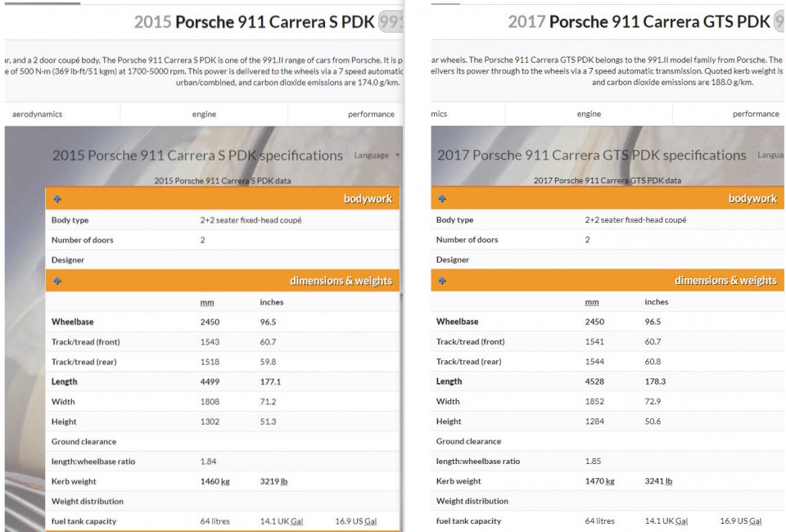Click the up arrow icon in right bodywork header
This screenshot has height=532, width=786.
(x=442, y=198)
